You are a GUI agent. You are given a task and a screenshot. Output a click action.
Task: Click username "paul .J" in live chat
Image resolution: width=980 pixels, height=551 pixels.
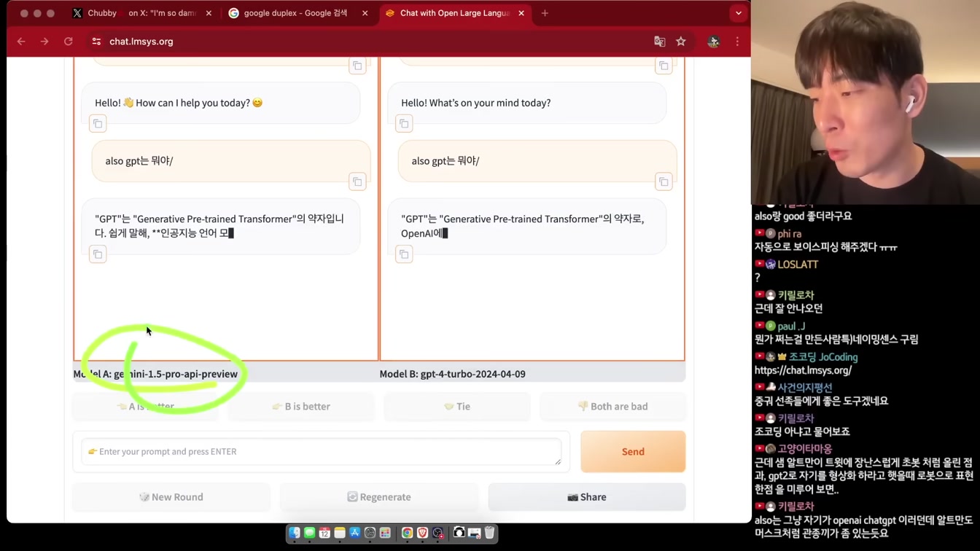[x=791, y=327]
